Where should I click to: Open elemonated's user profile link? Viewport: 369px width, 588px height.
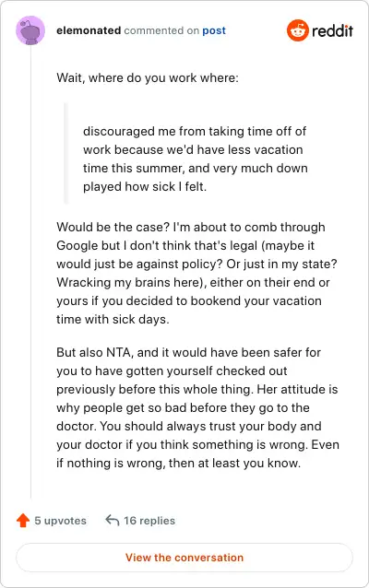pos(89,30)
